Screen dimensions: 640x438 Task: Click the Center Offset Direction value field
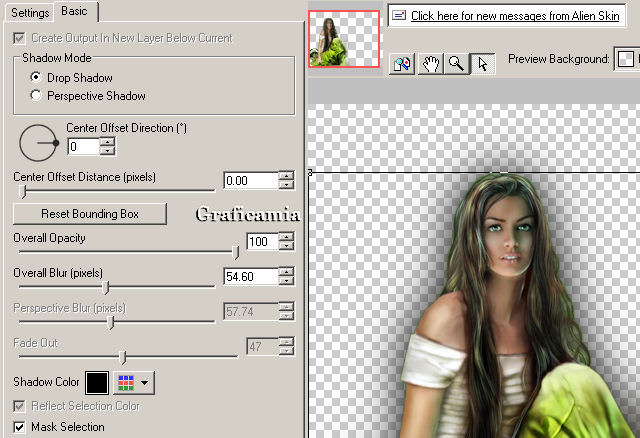click(x=84, y=147)
